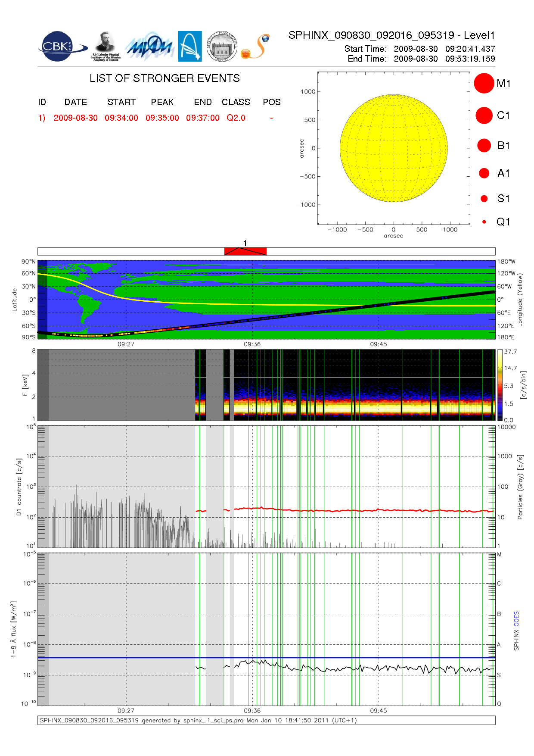Click the yellow solar disk image
The width and height of the screenshot is (534, 756).
(x=393, y=148)
